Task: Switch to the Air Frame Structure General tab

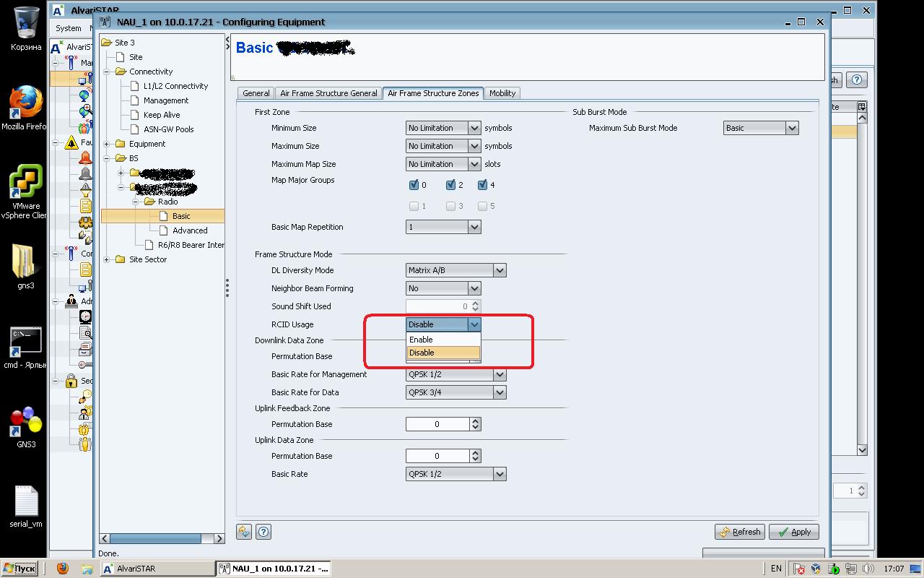Action: click(x=328, y=93)
